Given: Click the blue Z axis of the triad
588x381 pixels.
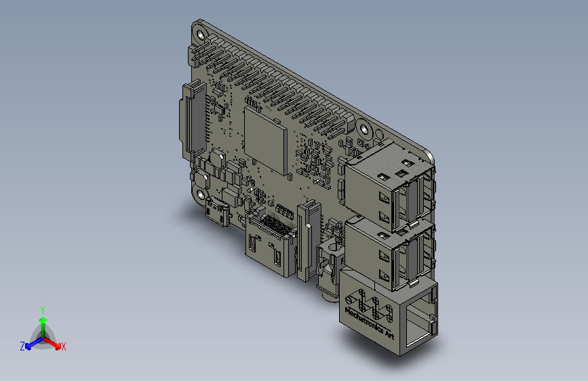Looking at the screenshot, I should point(34,344).
